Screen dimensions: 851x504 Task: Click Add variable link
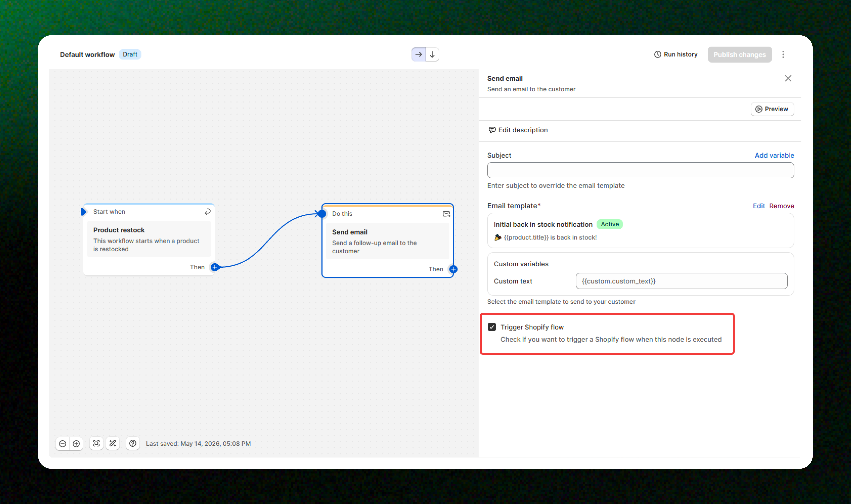pos(774,155)
